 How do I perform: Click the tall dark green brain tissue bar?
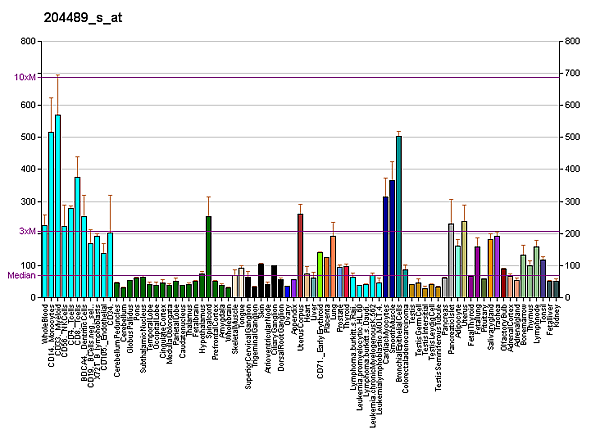point(208,257)
